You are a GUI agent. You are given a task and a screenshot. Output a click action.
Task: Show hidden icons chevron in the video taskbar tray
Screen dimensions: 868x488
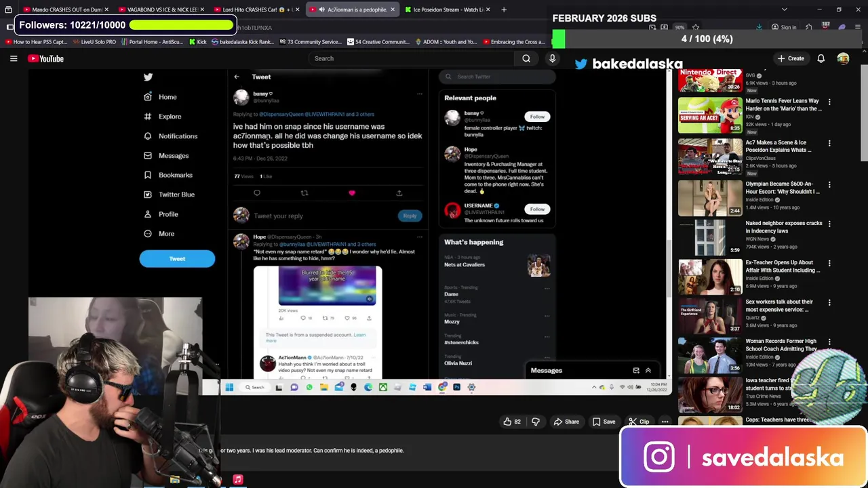[x=594, y=388]
